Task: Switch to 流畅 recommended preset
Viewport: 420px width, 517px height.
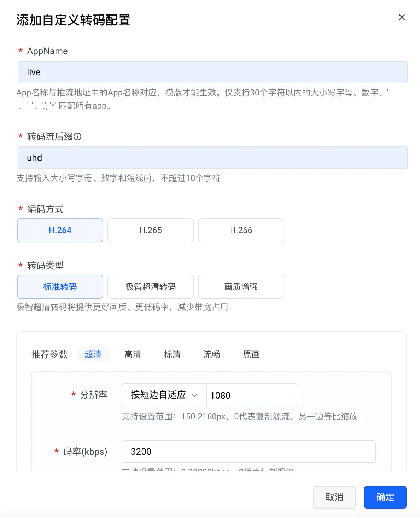Action: coord(212,354)
